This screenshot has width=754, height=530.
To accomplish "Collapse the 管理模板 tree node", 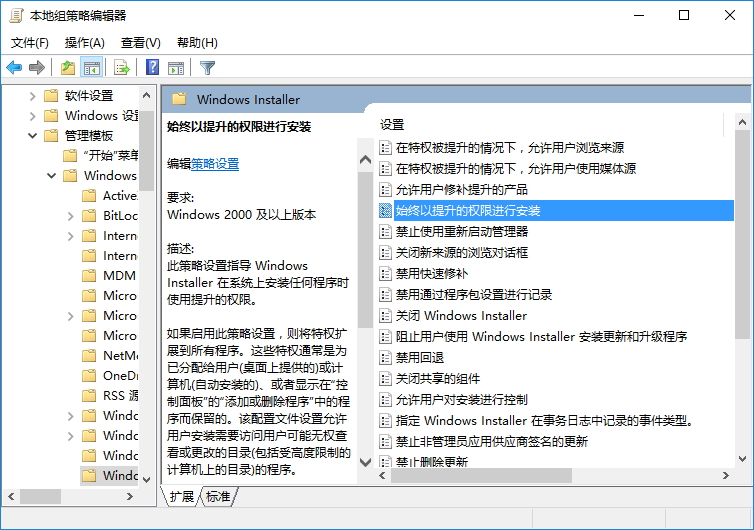I will point(32,136).
